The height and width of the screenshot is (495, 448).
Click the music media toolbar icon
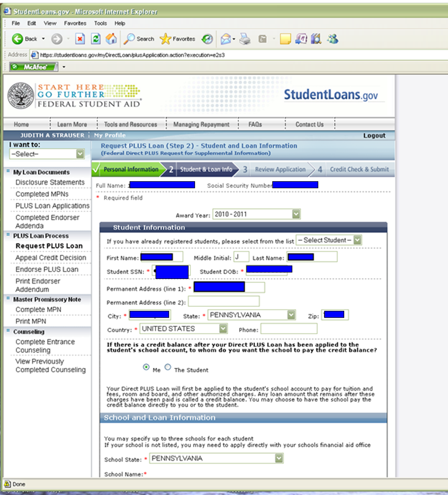click(301, 39)
